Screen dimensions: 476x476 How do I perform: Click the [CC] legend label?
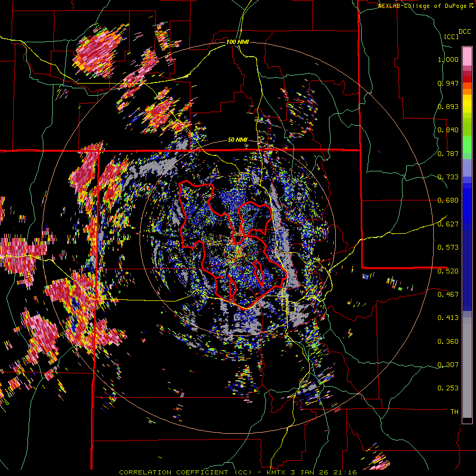tap(451, 36)
